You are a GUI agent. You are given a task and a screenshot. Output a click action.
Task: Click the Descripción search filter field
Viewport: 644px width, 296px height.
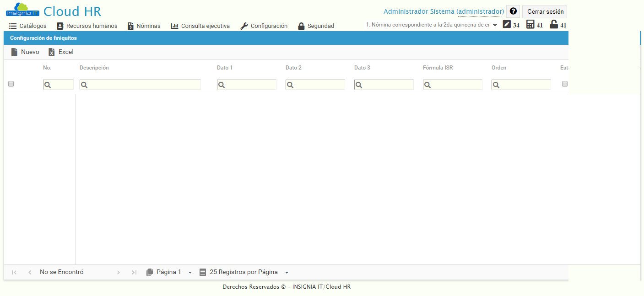pos(140,84)
